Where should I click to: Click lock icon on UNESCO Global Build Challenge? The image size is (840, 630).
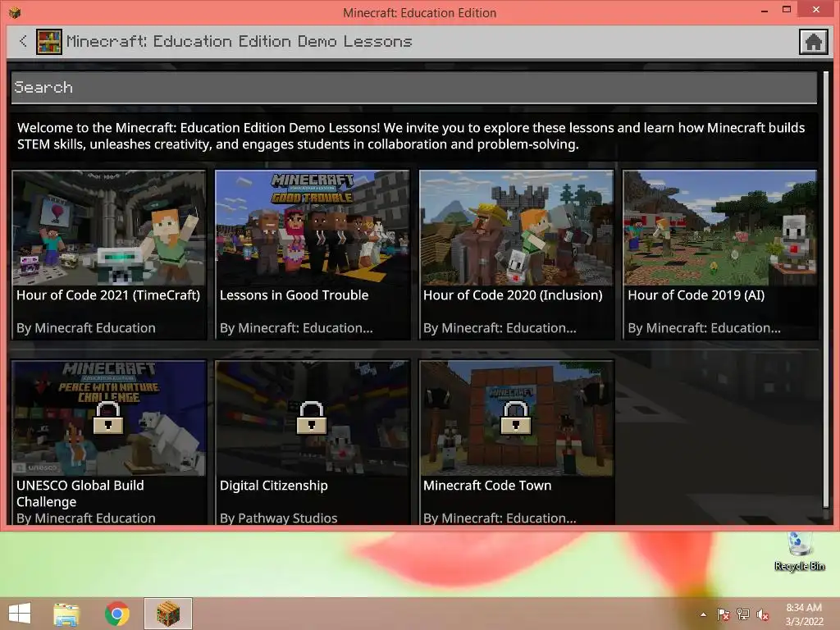click(108, 418)
